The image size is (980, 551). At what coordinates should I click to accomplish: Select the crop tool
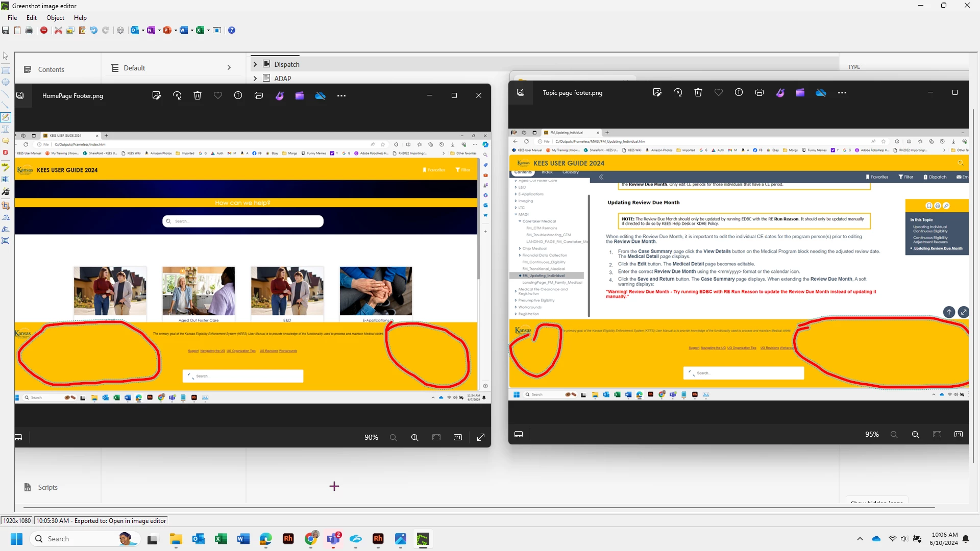6,206
